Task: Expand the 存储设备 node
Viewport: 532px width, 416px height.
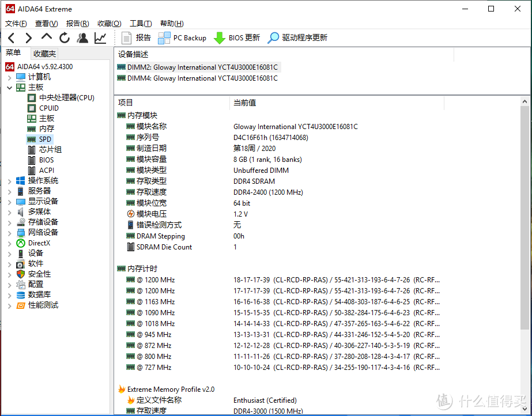Action: [9, 223]
